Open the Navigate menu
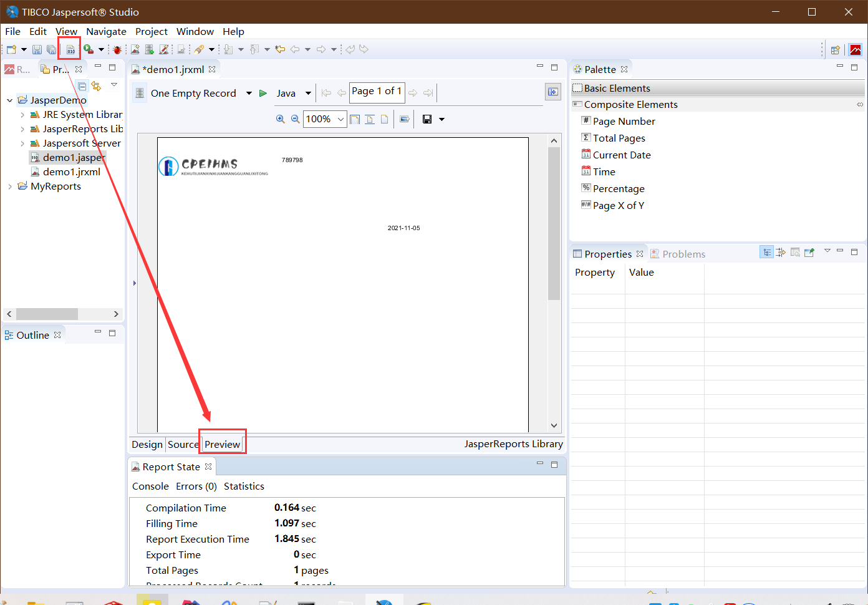This screenshot has height=605, width=868. [x=106, y=31]
